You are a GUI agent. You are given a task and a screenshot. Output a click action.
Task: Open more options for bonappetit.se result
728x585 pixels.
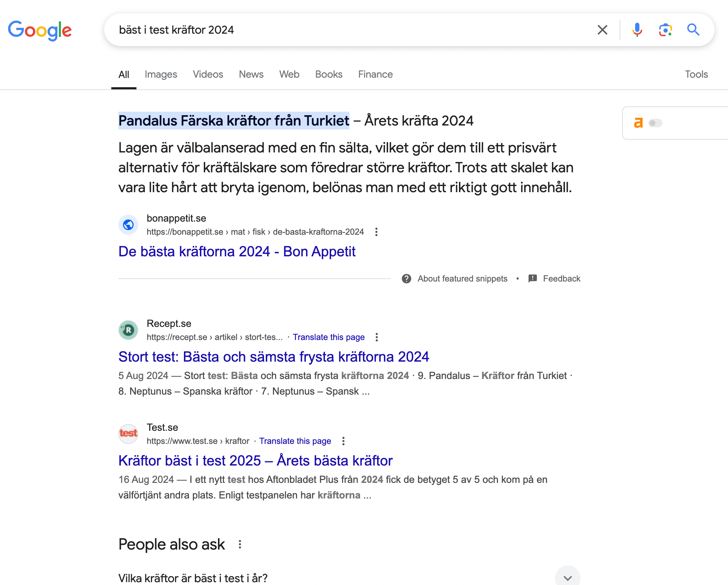(x=376, y=232)
